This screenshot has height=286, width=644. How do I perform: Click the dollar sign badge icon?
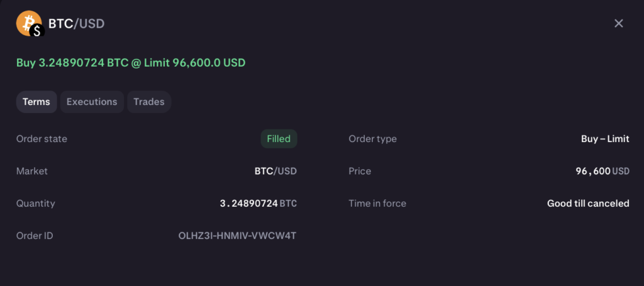click(37, 31)
